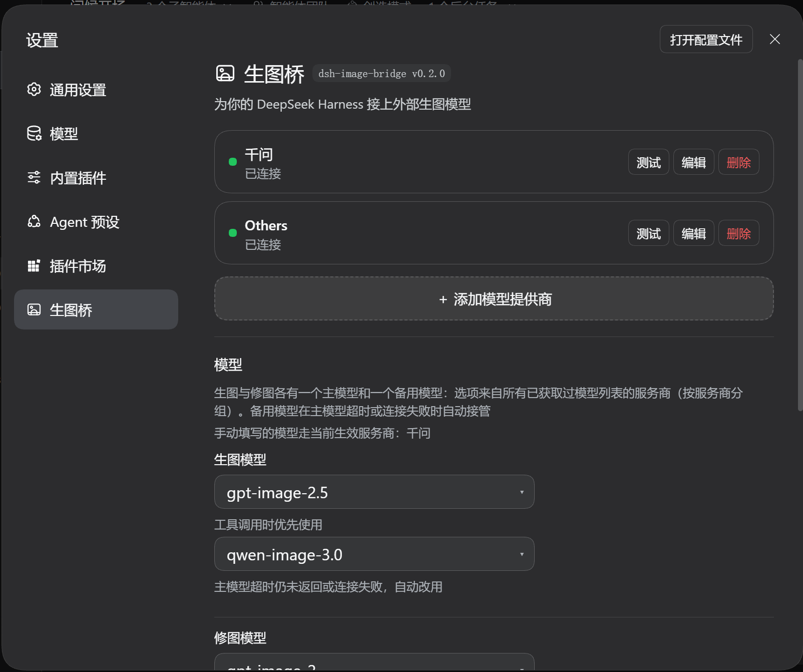Click the settings dialog vertical scrollbar

tap(800, 235)
